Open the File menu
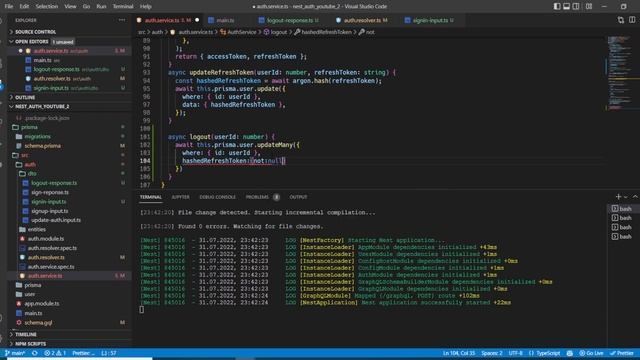Image resolution: width=640 pixels, height=360 pixels. pos(9,7)
